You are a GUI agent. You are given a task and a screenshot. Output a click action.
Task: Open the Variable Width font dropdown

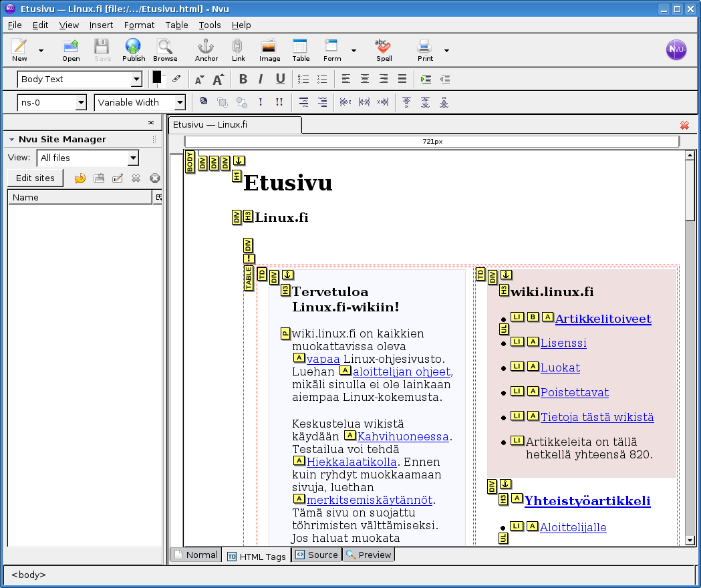click(x=140, y=102)
